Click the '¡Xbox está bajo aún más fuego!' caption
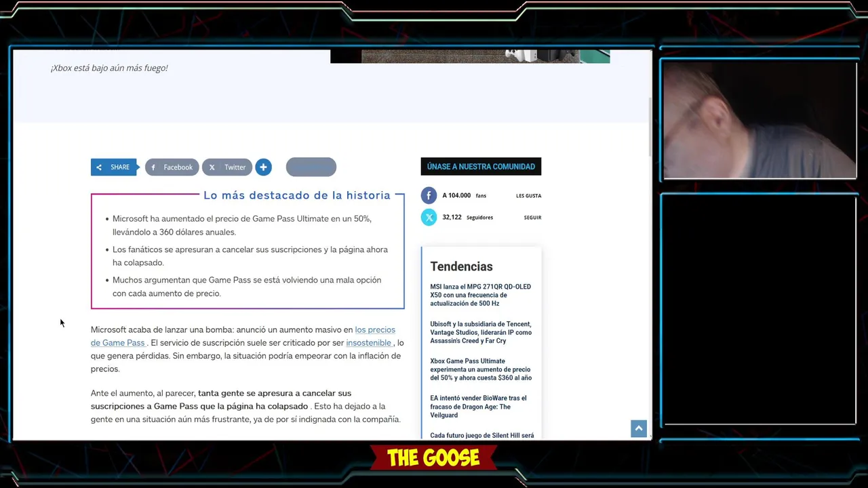The width and height of the screenshot is (868, 488). click(109, 68)
